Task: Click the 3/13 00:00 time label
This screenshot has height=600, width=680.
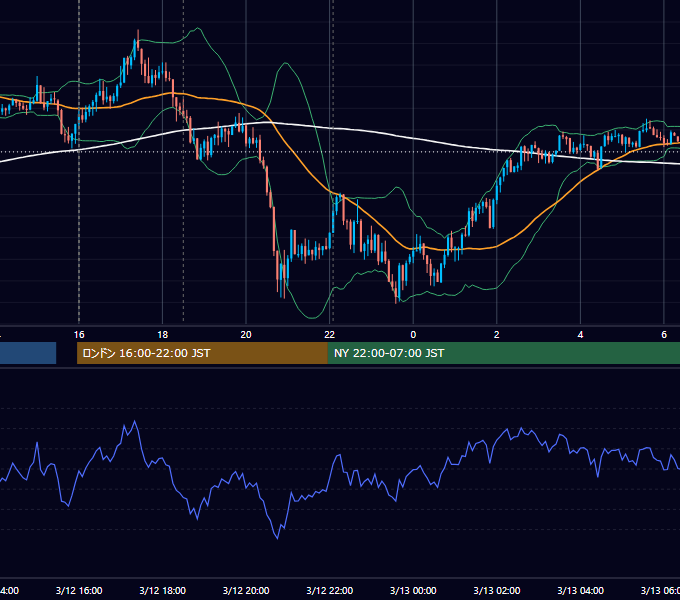Action: coord(413,590)
